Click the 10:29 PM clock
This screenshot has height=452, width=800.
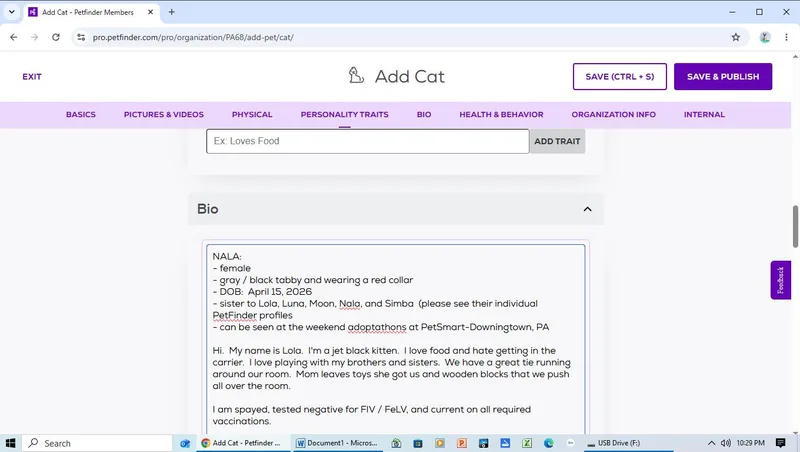point(751,443)
